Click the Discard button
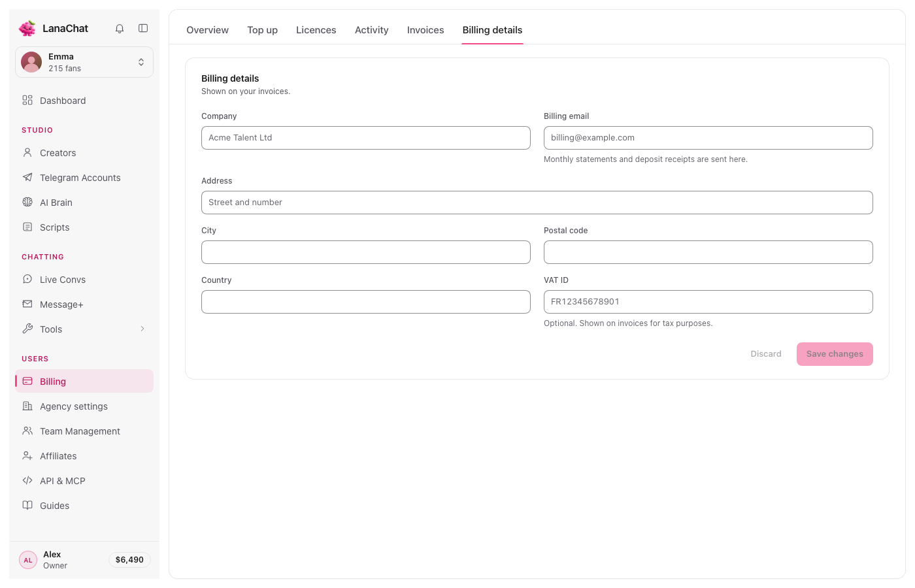The height and width of the screenshot is (588, 915). click(766, 354)
